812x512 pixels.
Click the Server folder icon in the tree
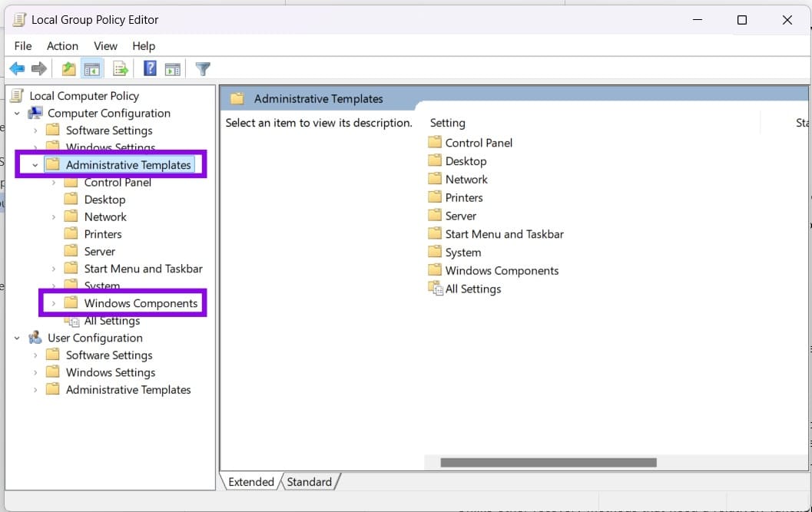click(x=71, y=251)
